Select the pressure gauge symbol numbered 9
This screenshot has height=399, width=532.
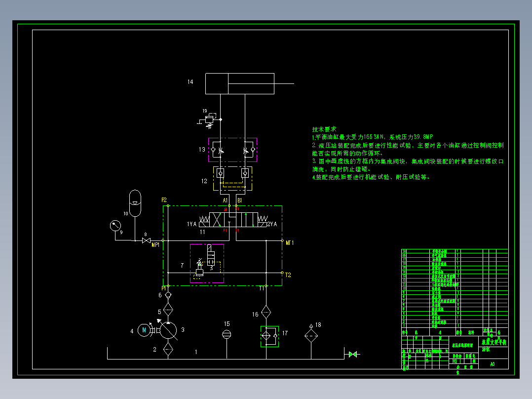115,226
